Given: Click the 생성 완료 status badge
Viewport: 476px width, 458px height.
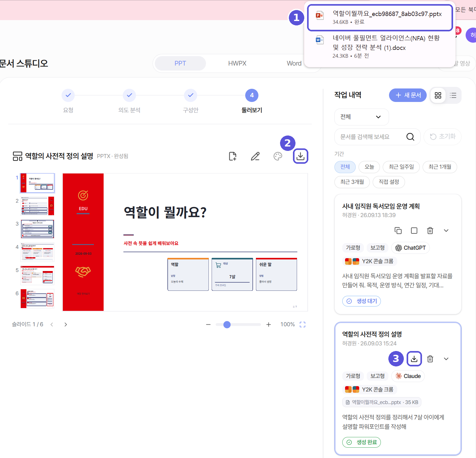Looking at the screenshot, I should point(361,442).
